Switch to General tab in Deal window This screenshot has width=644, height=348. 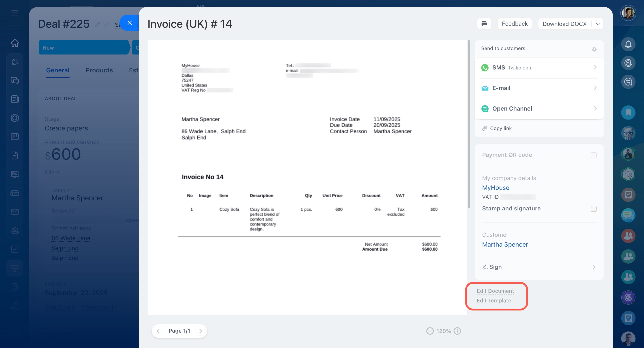(x=57, y=70)
